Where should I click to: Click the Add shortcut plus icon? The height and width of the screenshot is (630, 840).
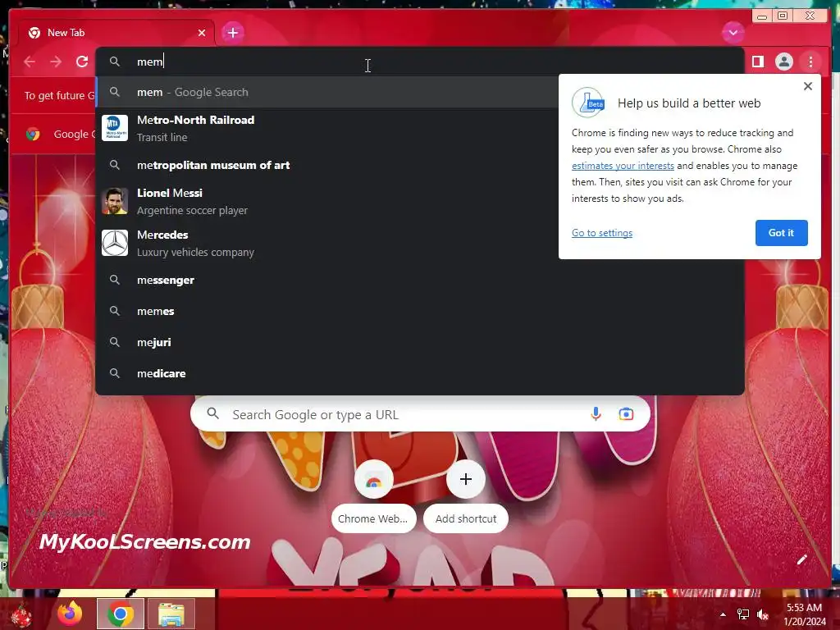pyautogui.click(x=466, y=479)
